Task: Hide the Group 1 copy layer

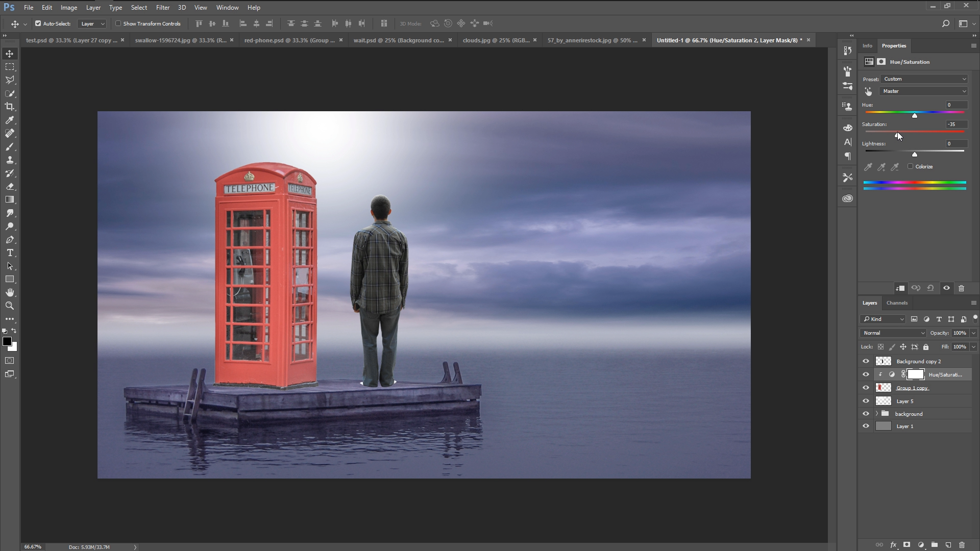Action: [x=866, y=388]
